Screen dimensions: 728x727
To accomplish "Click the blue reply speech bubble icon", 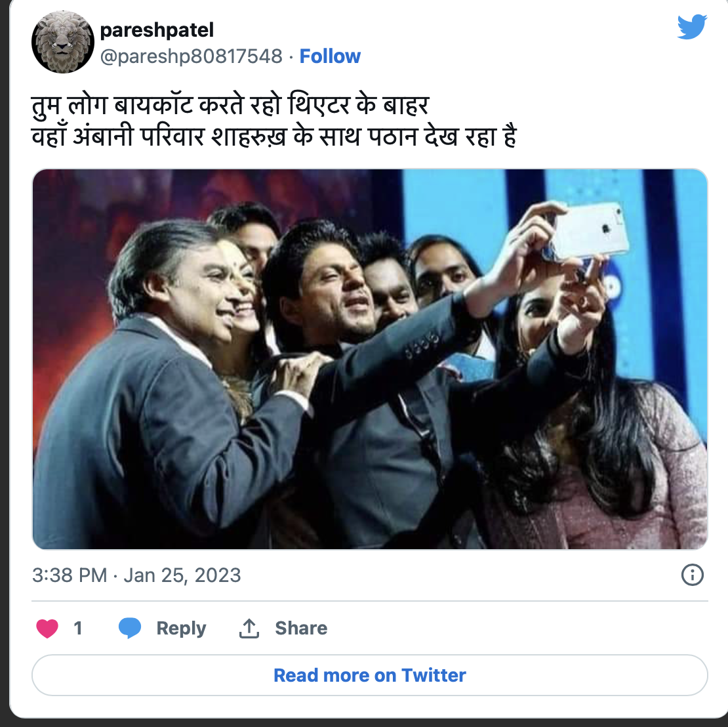I will click(x=130, y=629).
